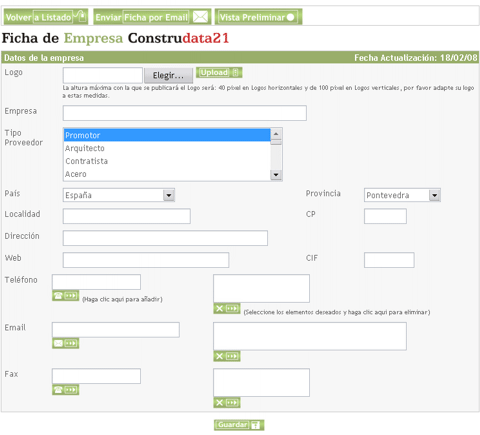
Task: Select Promotor in Tipo Proveedor list
Action: 167,135
